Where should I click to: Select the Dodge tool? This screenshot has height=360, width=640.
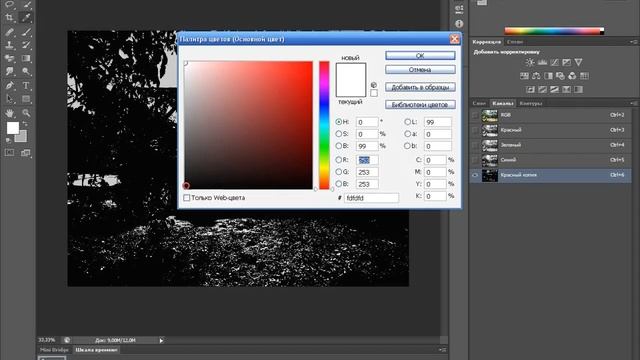click(x=26, y=71)
